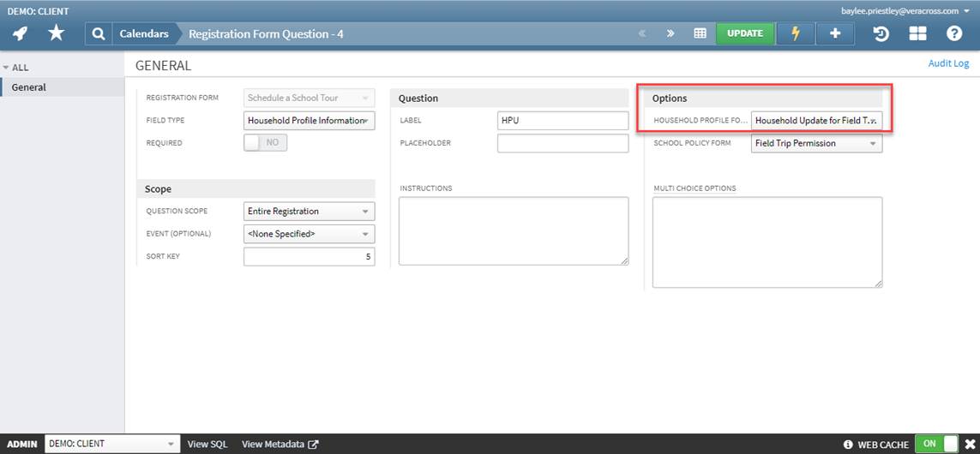This screenshot has width=980, height=454.
Task: Click the search magnifier icon
Action: 98,33
